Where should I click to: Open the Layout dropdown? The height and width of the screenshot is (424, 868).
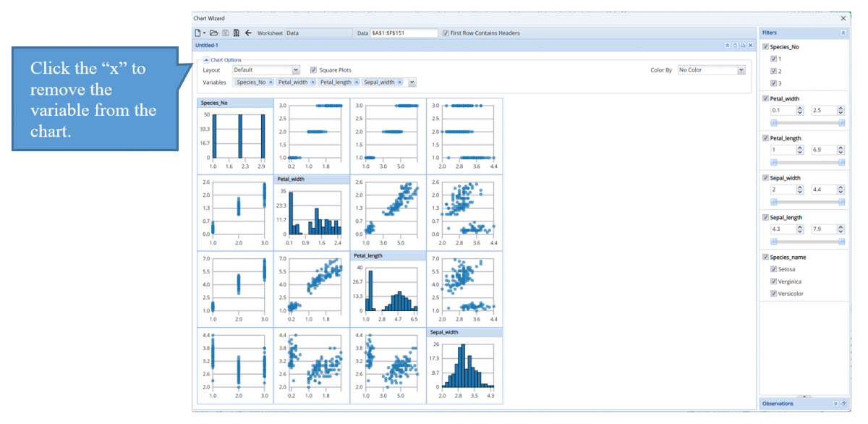pos(295,70)
